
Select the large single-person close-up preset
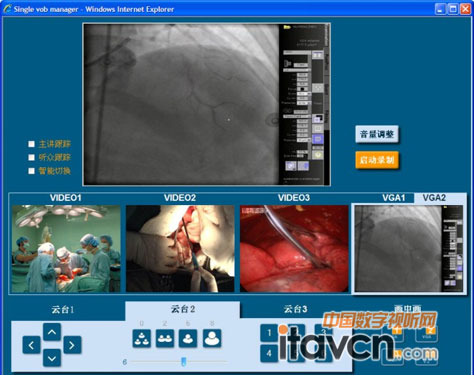[212, 338]
